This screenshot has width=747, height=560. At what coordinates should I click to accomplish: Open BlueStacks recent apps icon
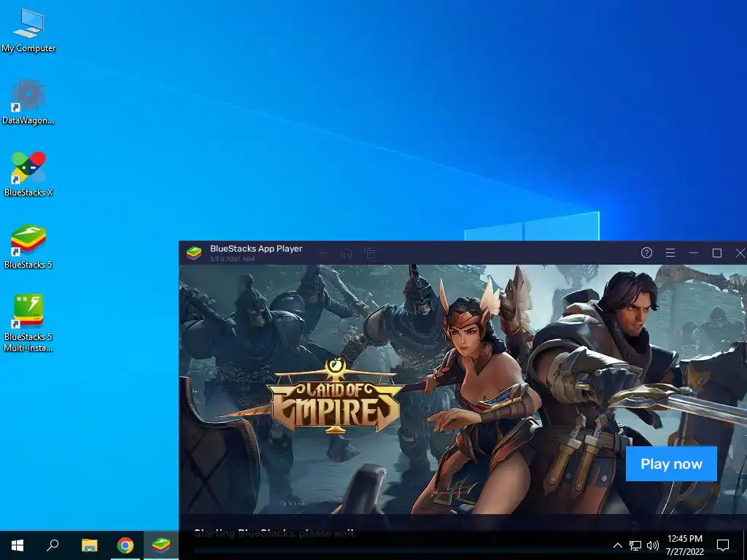(370, 253)
